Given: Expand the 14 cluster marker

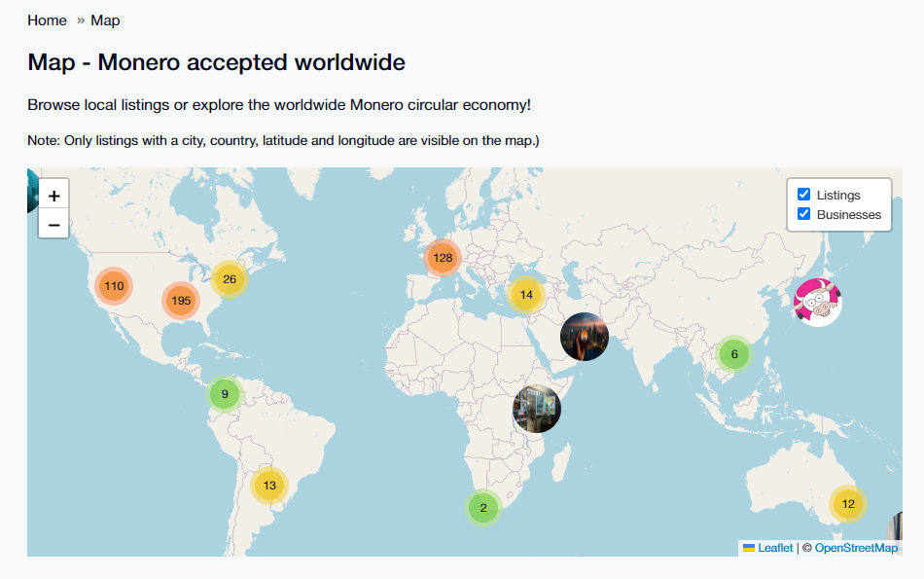Looking at the screenshot, I should pos(526,294).
